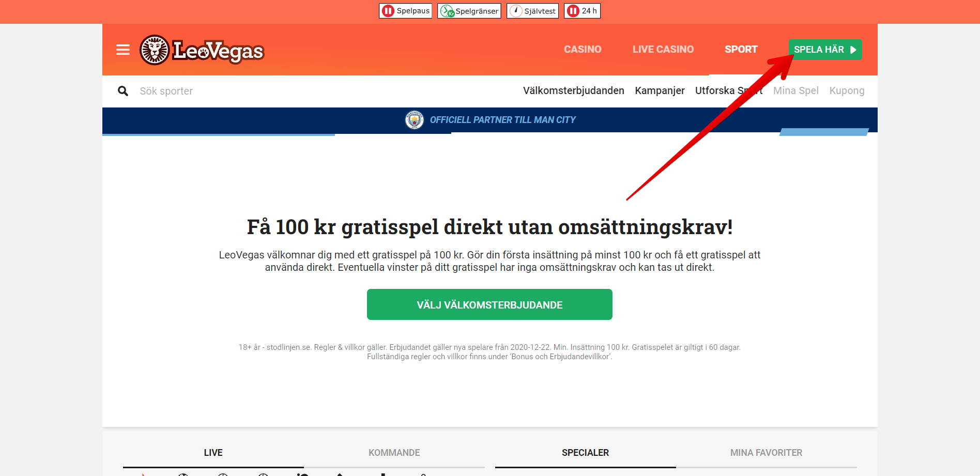
Task: Click the green SPELA HÄR button
Action: [x=825, y=50]
